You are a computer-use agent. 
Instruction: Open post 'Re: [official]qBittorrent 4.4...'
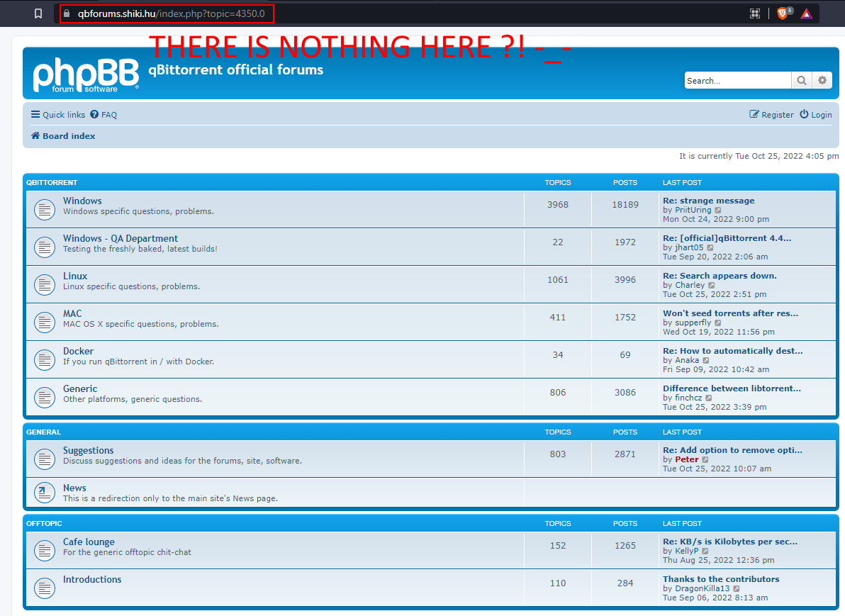(x=727, y=238)
